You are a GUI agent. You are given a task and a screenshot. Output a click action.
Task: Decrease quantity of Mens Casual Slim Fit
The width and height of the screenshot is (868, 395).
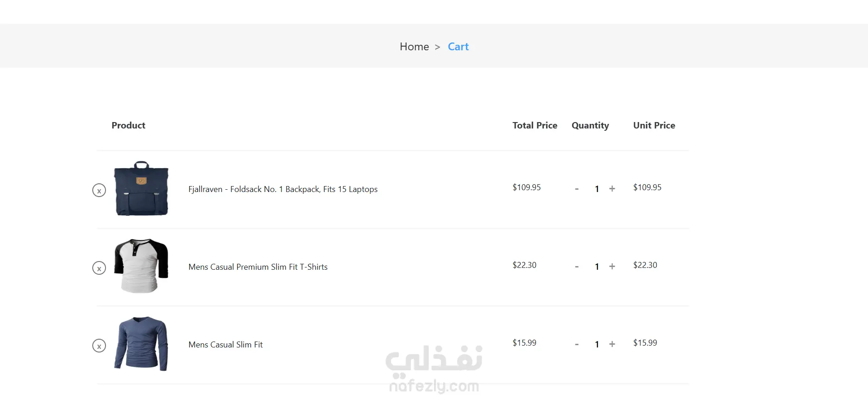click(577, 344)
